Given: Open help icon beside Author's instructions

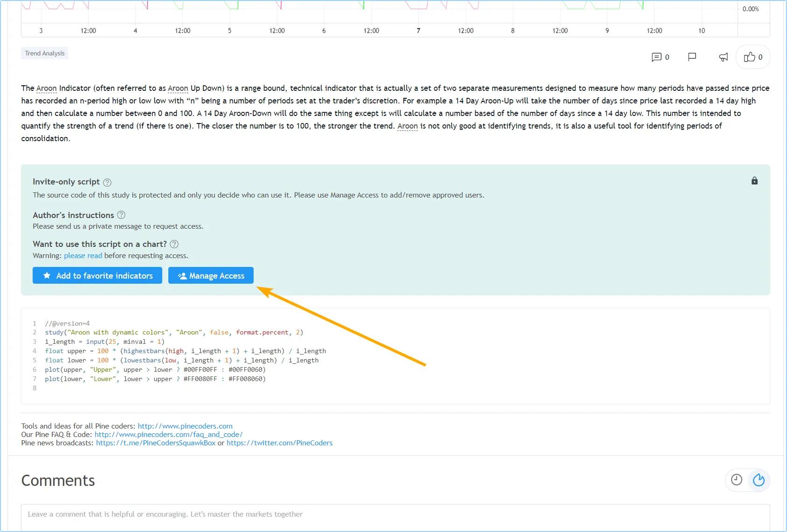Looking at the screenshot, I should 121,215.
